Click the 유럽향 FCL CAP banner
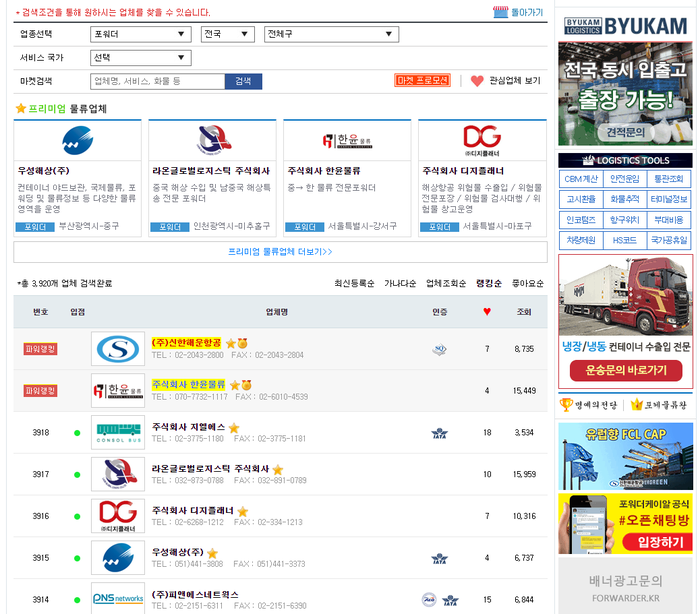Viewport: 700px width, 614px height. (x=625, y=456)
